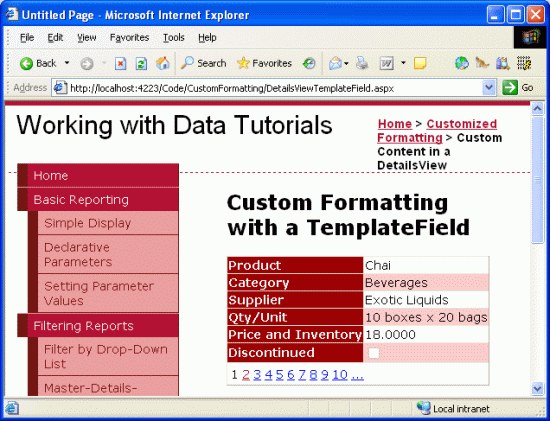Open Setting Parameter Values sidebar item
The height and width of the screenshot is (421, 550).
tap(108, 293)
